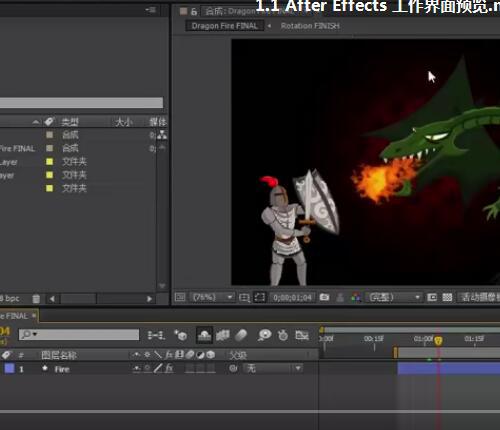Image resolution: width=500 pixels, height=430 pixels.
Task: Click the always preview this view icon
Action: [x=180, y=297]
